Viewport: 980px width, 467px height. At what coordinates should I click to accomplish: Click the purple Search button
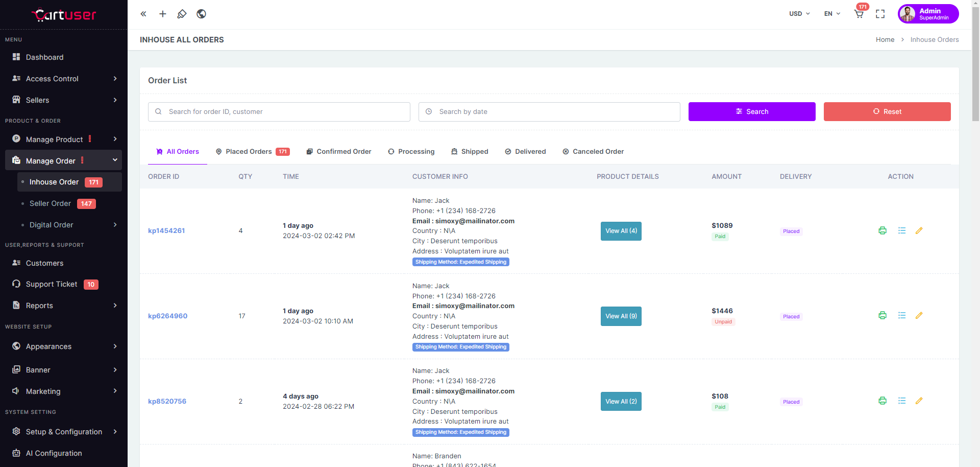click(751, 111)
